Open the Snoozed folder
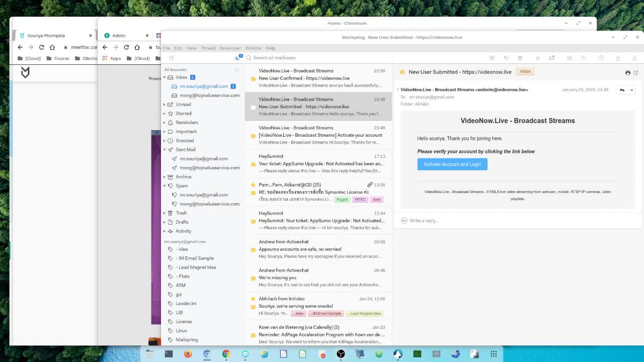The height and width of the screenshot is (362, 644). 185,141
